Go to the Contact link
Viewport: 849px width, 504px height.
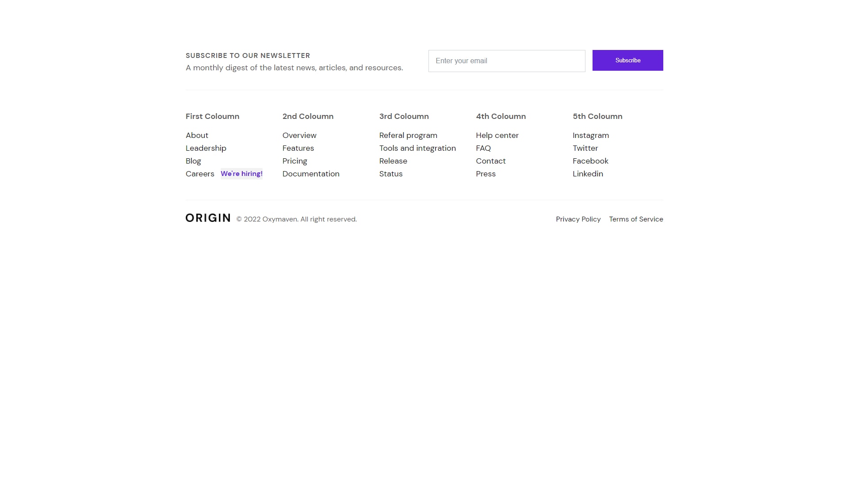click(x=491, y=161)
